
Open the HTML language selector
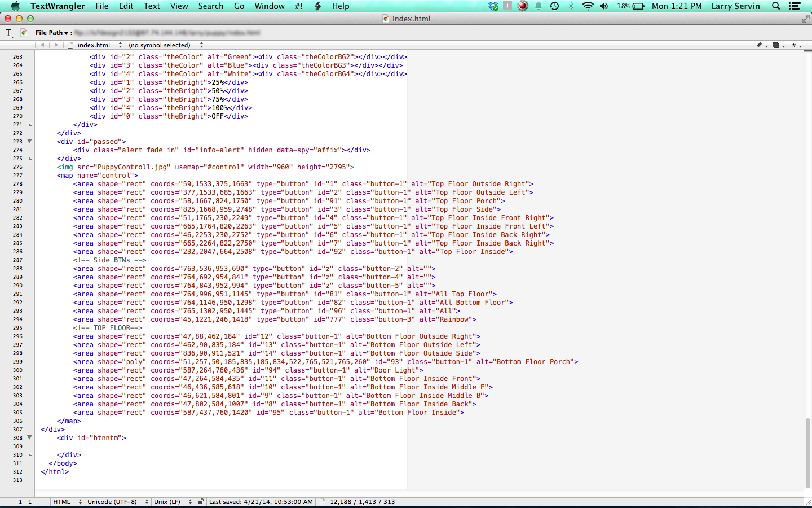(67, 502)
